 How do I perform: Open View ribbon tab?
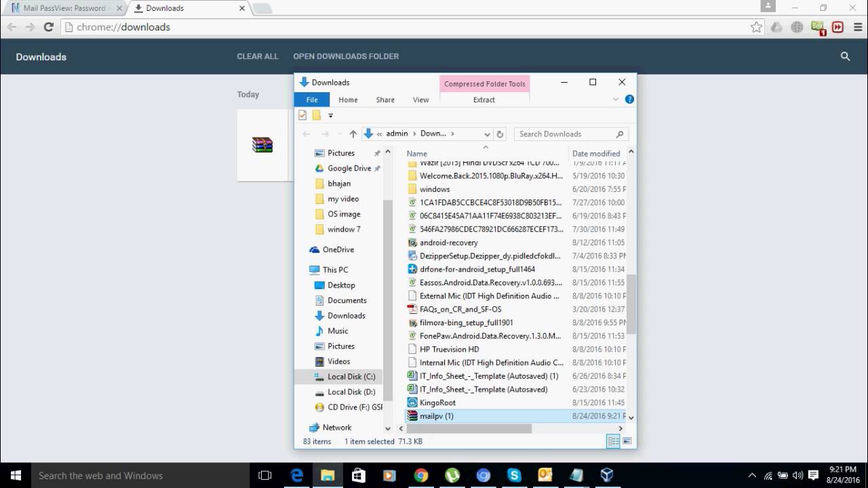(x=420, y=100)
